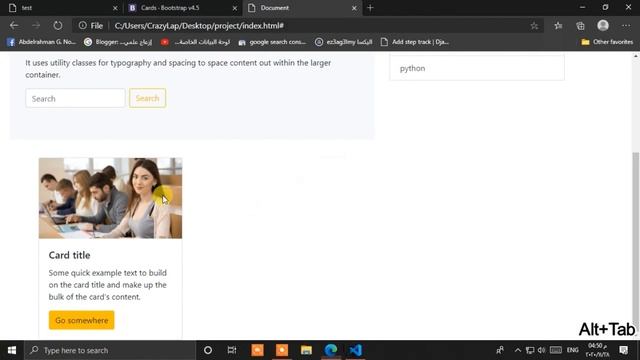Open the YouTube bookmark in favorites bar
Image resolution: width=640 pixels, height=360 pixels.
click(x=196, y=42)
